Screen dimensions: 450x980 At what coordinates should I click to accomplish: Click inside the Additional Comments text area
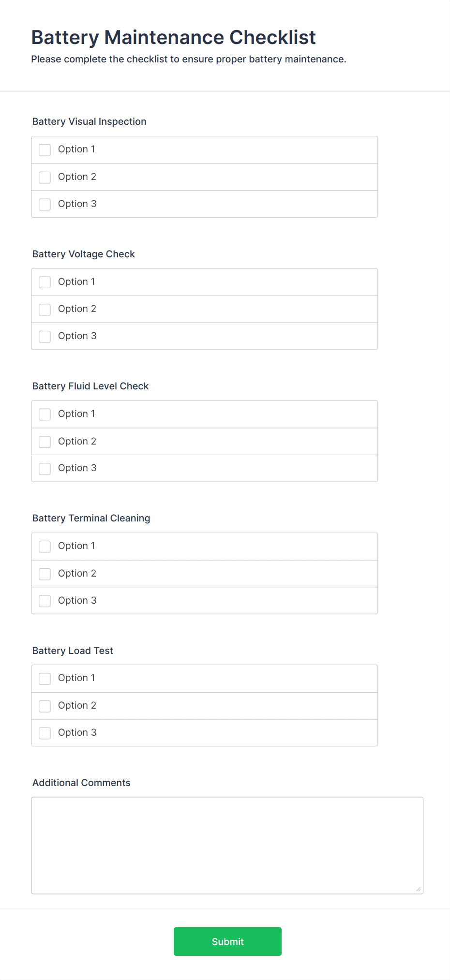tap(227, 845)
